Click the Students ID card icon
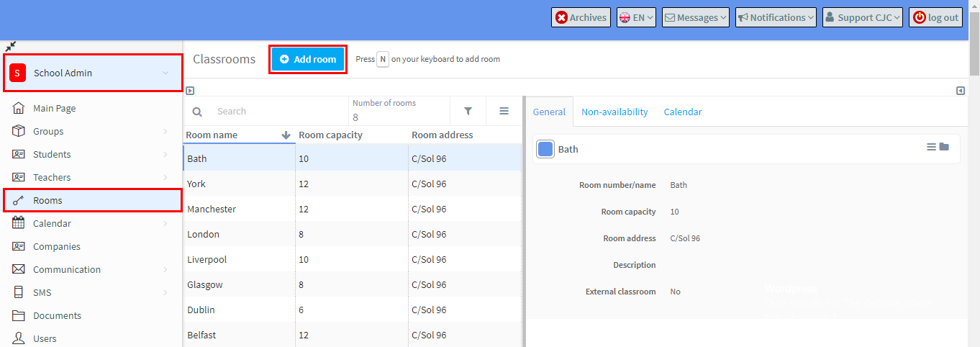Image resolution: width=980 pixels, height=347 pixels. coord(19,154)
